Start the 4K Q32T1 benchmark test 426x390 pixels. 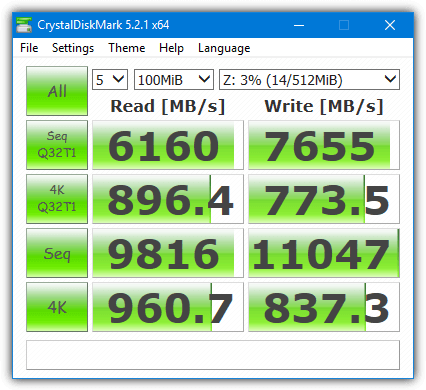57,199
